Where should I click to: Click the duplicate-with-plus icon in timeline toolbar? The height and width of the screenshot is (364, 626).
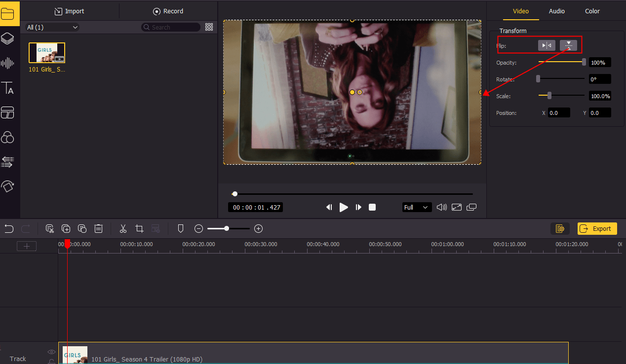coord(66,228)
